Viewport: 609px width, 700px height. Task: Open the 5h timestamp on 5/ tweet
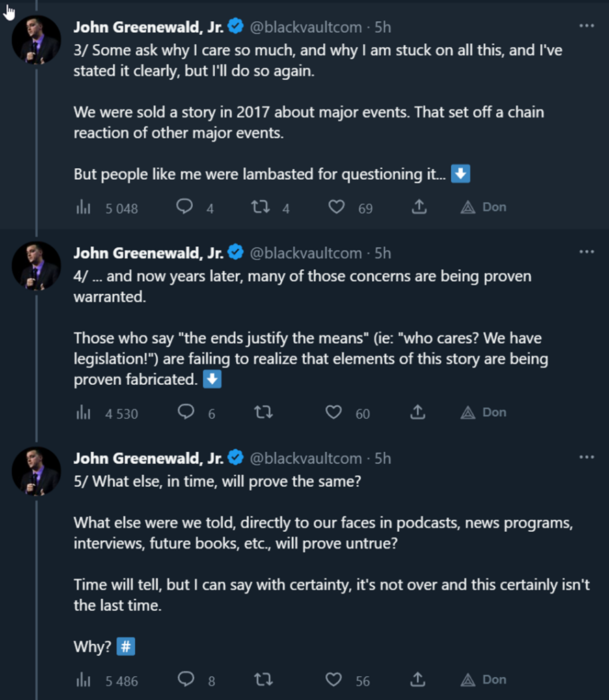pyautogui.click(x=383, y=459)
